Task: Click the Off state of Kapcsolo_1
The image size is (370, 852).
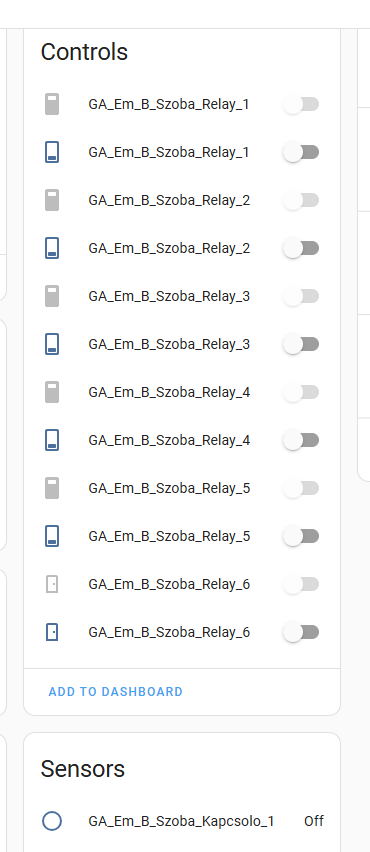Action: pyautogui.click(x=314, y=821)
